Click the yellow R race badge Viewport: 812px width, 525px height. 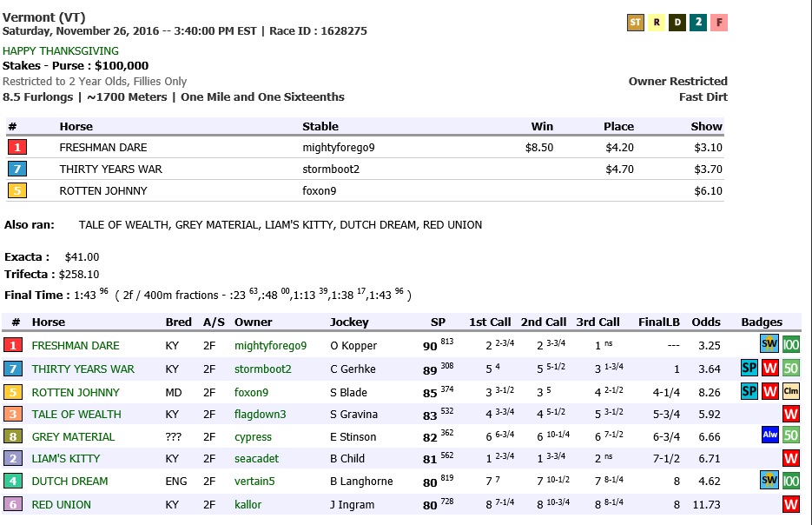tap(657, 23)
